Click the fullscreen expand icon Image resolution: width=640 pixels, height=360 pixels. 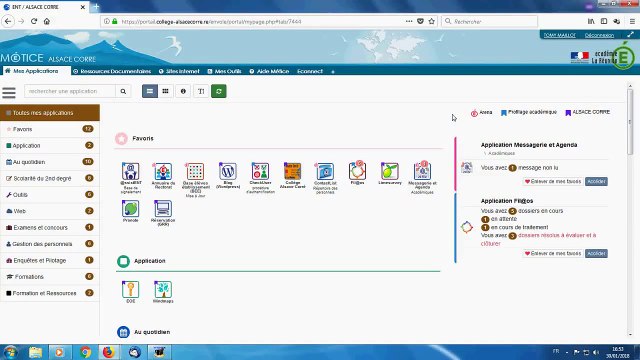tap(630, 35)
